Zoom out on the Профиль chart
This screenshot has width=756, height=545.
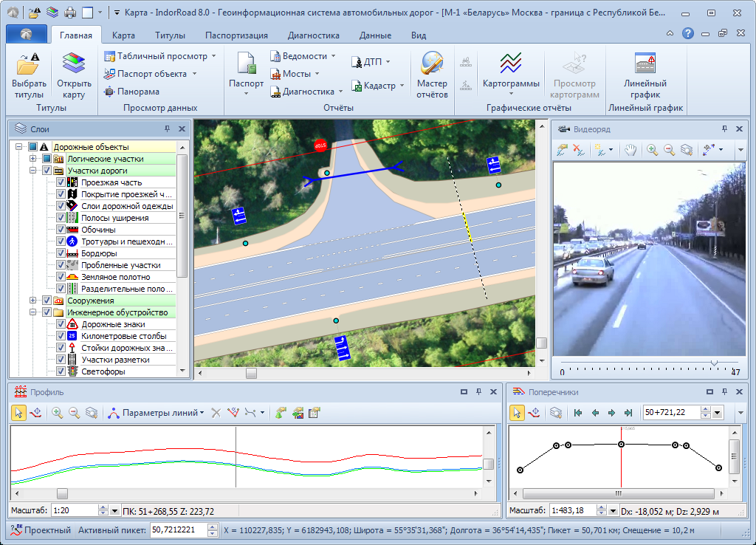pyautogui.click(x=75, y=413)
